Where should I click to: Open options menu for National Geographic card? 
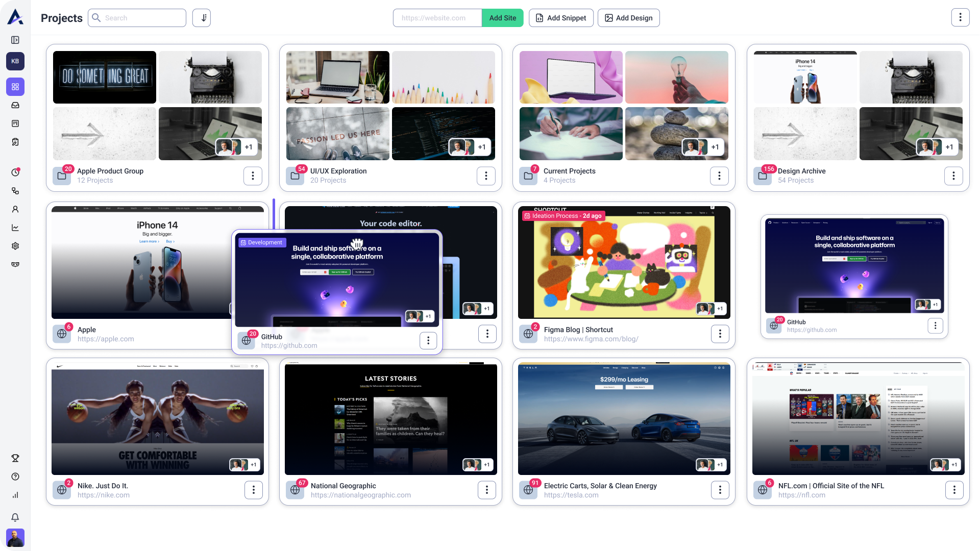pyautogui.click(x=487, y=490)
